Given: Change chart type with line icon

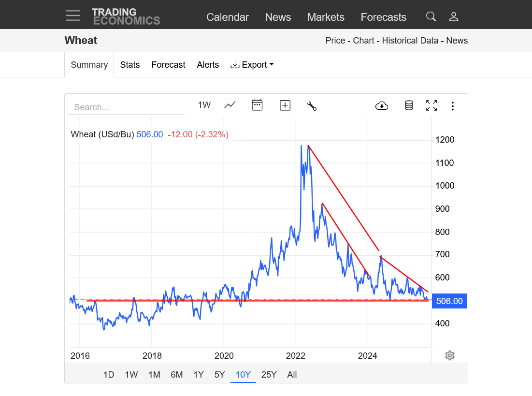Looking at the screenshot, I should [x=230, y=105].
